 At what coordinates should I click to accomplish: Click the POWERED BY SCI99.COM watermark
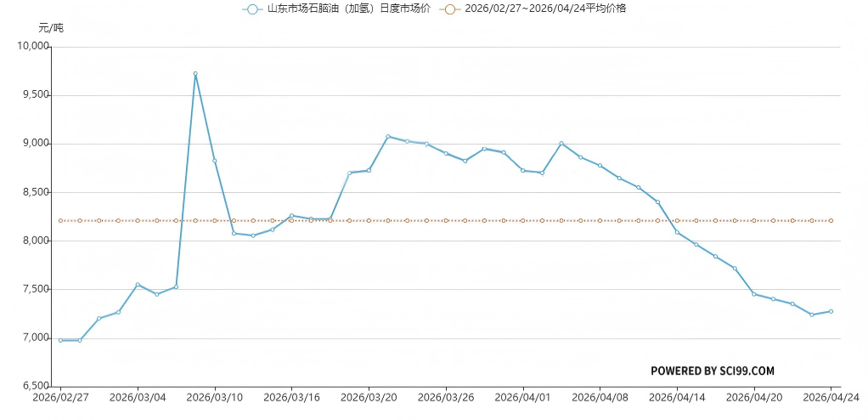tap(712, 372)
